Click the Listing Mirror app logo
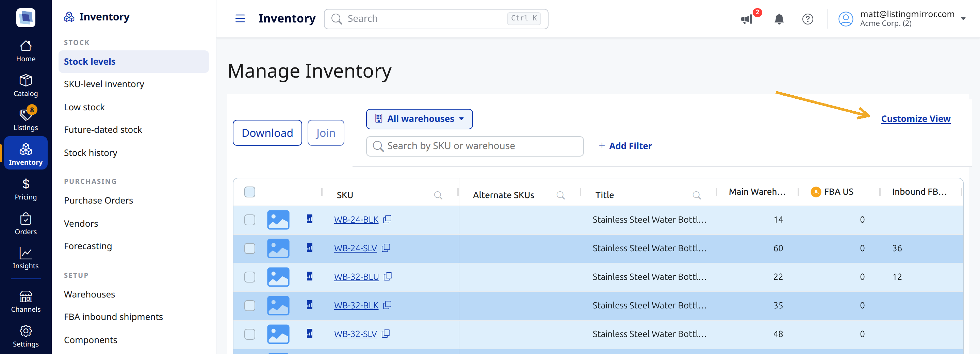This screenshot has width=980, height=354. pos(26,17)
